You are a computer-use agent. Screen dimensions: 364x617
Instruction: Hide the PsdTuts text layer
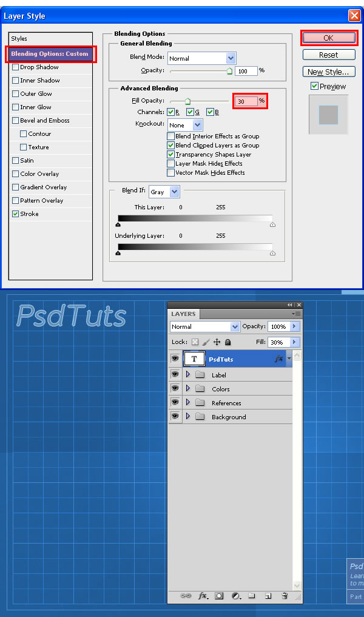tap(175, 359)
